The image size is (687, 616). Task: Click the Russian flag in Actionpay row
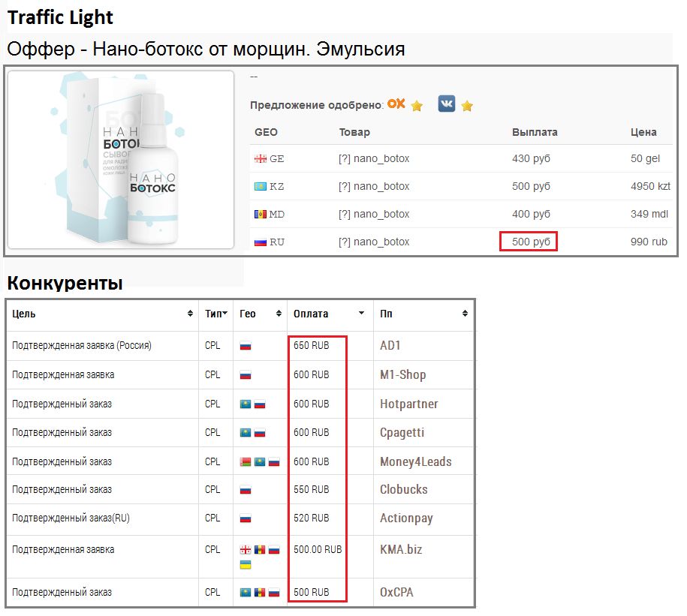pyautogui.click(x=246, y=518)
